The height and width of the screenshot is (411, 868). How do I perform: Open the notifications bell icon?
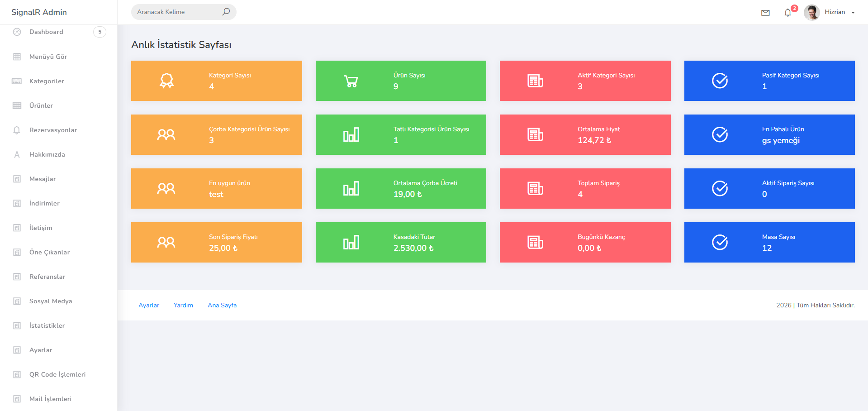[x=787, y=13]
